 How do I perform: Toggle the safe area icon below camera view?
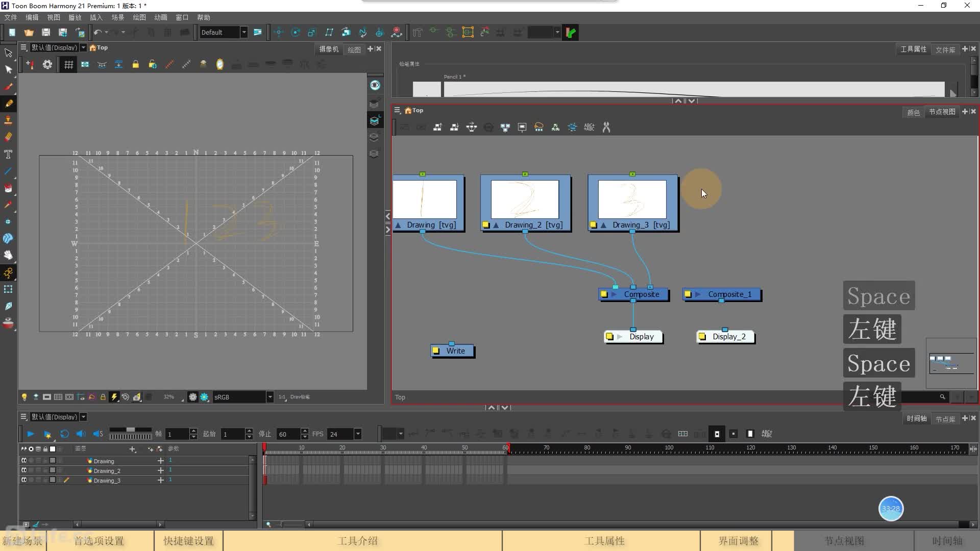[69, 397]
